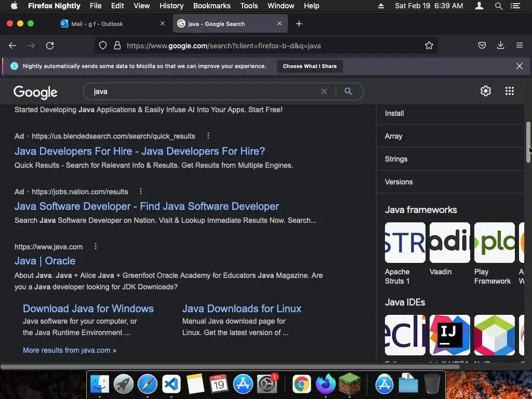
Task: Open Visual Studio Code in the Dock
Action: (171, 384)
